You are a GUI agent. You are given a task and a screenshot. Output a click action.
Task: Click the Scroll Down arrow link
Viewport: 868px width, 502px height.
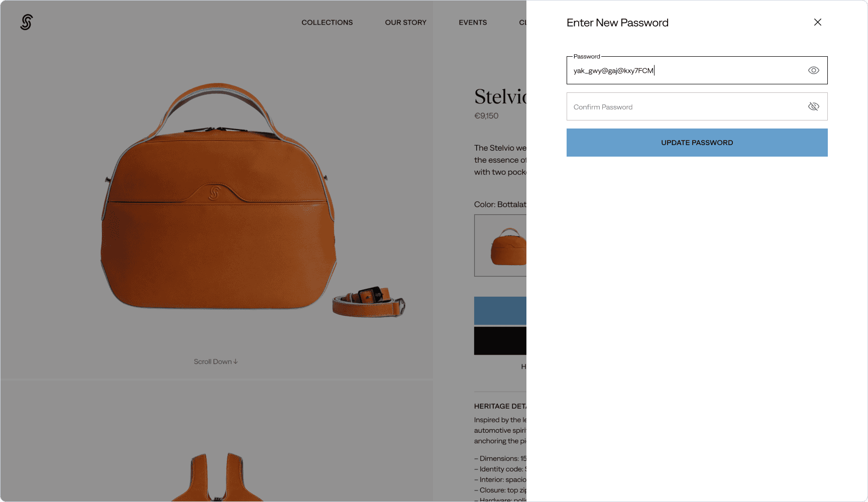[x=216, y=361]
